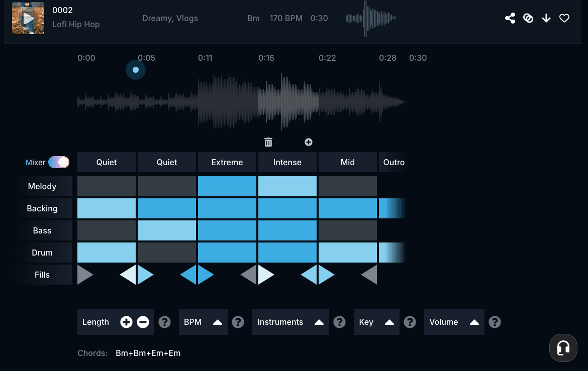
Task: Select the Extreme section header
Action: point(227,162)
